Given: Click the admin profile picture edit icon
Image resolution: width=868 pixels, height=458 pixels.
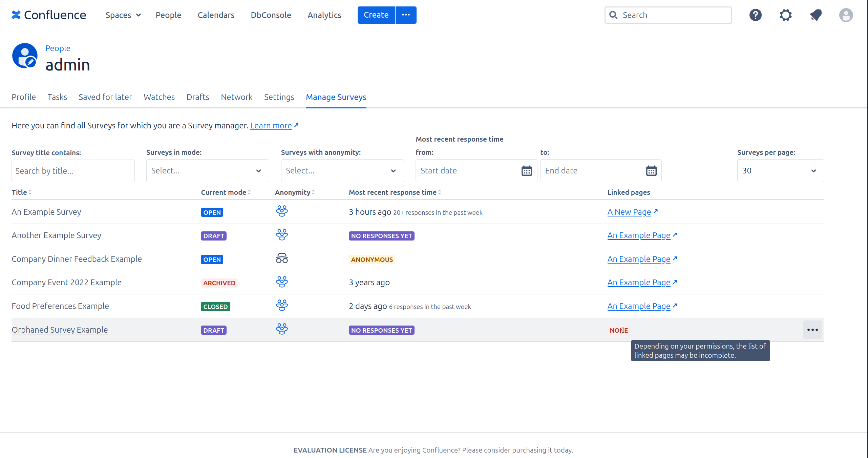Looking at the screenshot, I should point(30,62).
